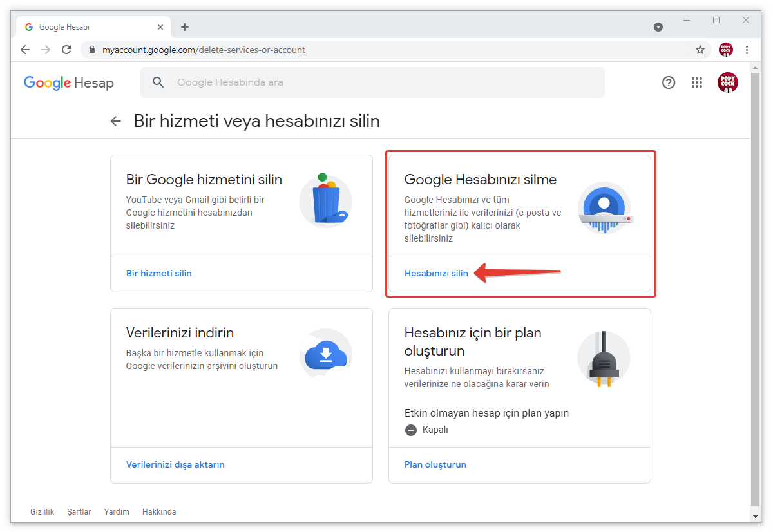Minimize the Chrome window

(x=687, y=21)
